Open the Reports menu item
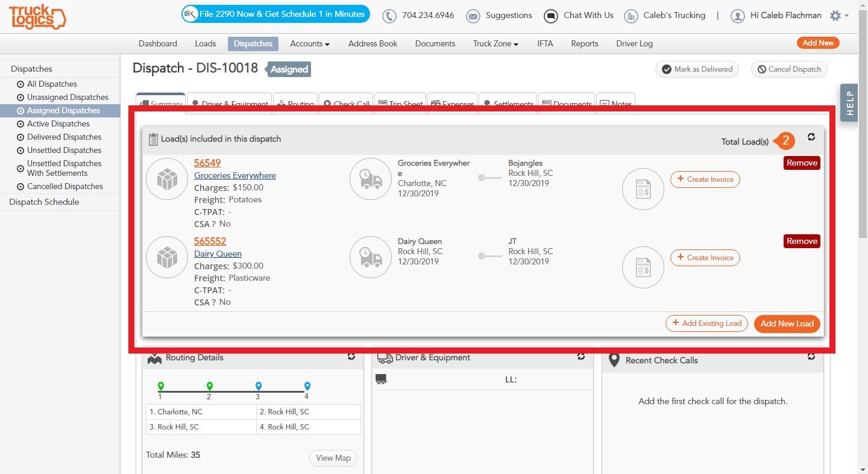The height and width of the screenshot is (474, 868). point(585,43)
